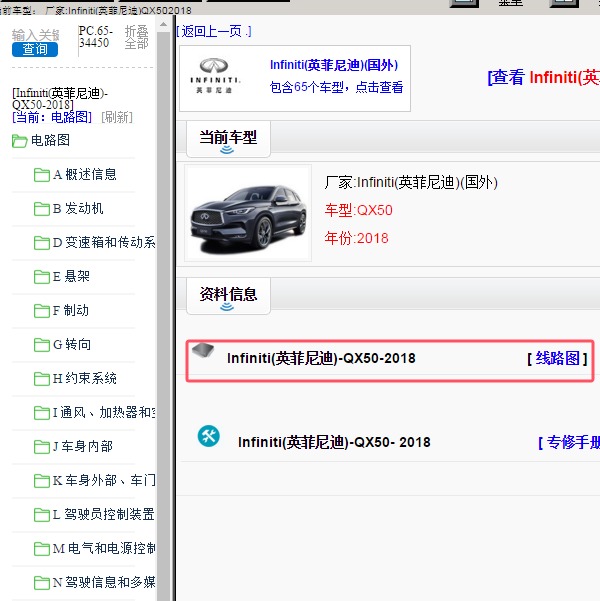Click the 年份:2018 text
Image resolution: width=600 pixels, height=601 pixels.
pyautogui.click(x=356, y=238)
